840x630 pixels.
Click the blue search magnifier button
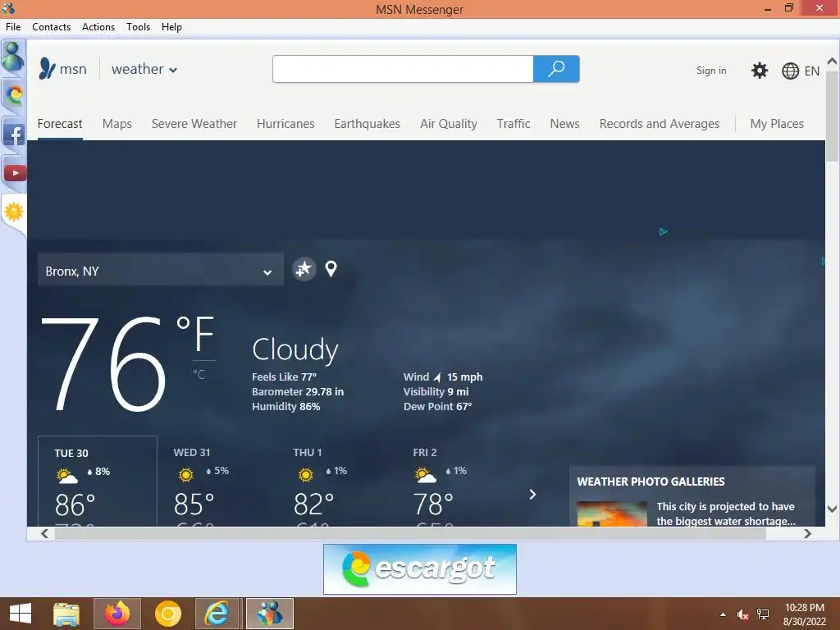[556, 69]
